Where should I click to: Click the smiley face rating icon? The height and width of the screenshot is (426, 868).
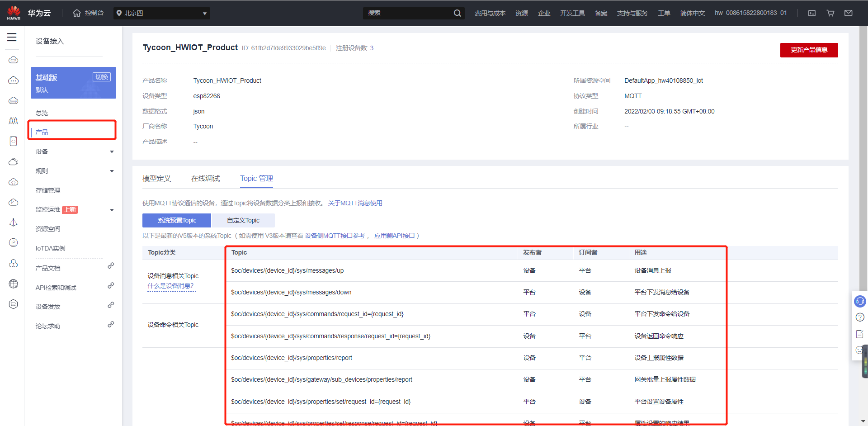(x=859, y=350)
